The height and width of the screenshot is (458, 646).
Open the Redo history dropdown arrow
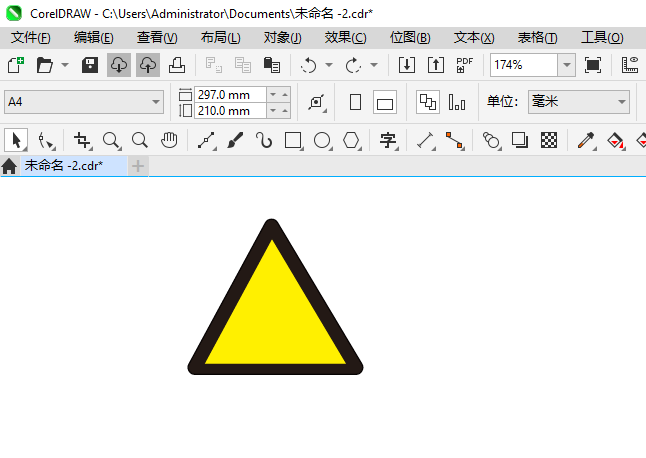click(x=374, y=65)
